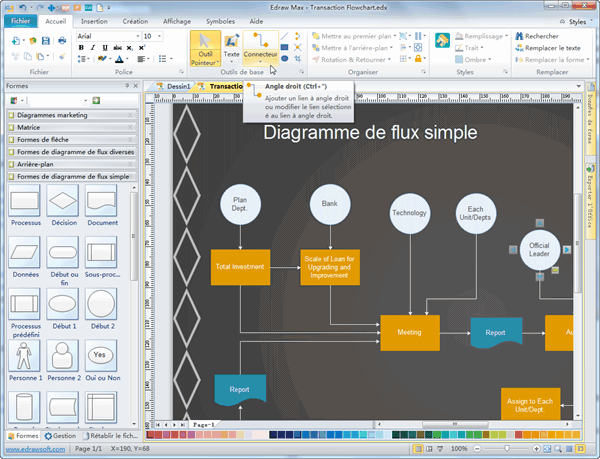Viewport: 600px width, 459px height.
Task: Toggle subscript formatting
Action: point(130,48)
